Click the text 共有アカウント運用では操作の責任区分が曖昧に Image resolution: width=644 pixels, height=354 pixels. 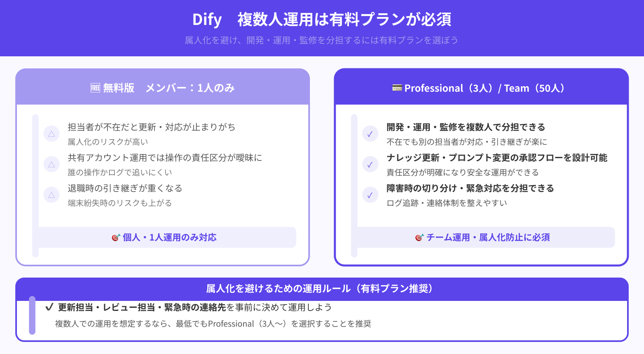(x=165, y=158)
